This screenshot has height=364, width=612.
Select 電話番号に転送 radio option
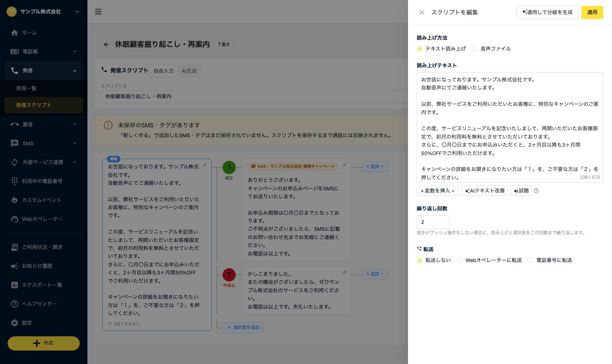530,260
